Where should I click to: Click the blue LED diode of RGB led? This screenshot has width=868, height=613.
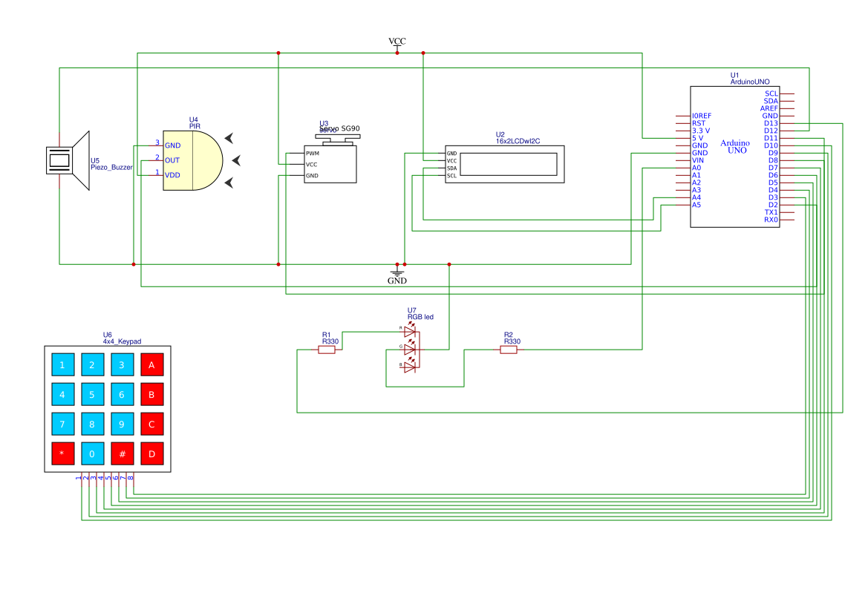(x=410, y=367)
